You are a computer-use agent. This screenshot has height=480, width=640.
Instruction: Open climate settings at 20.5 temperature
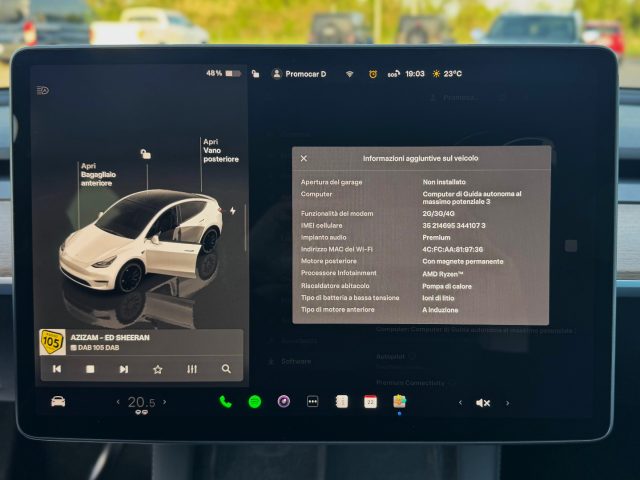click(141, 402)
